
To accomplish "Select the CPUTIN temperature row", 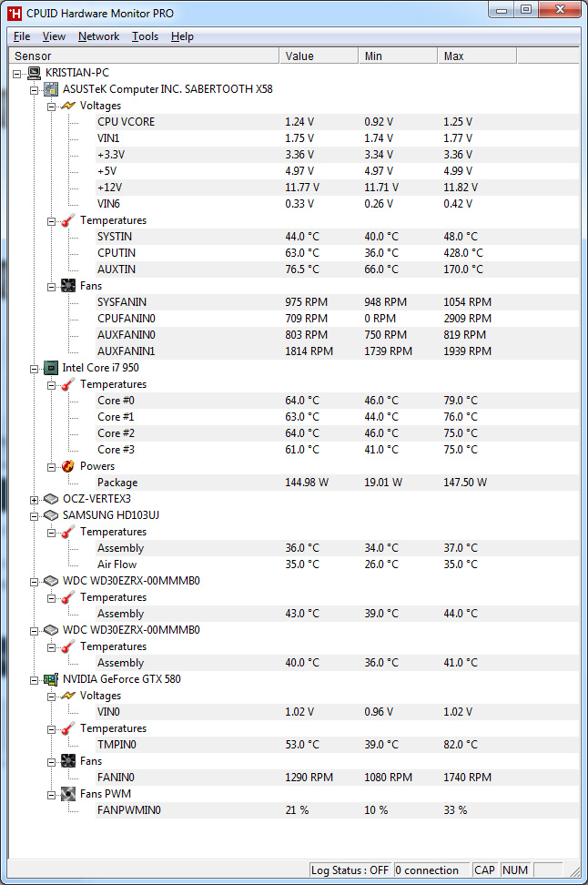I will (338, 253).
